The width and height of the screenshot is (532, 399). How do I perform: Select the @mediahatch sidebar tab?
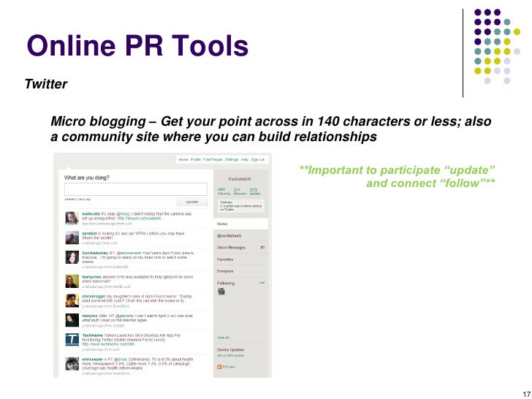(241, 236)
